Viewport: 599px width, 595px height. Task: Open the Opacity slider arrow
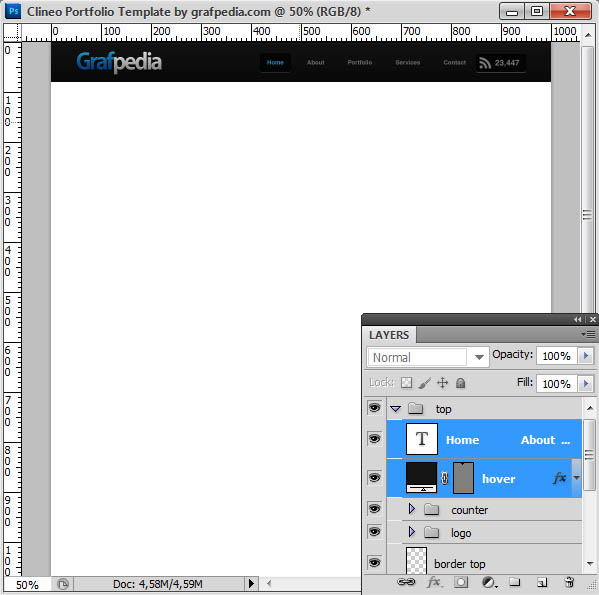tap(586, 356)
